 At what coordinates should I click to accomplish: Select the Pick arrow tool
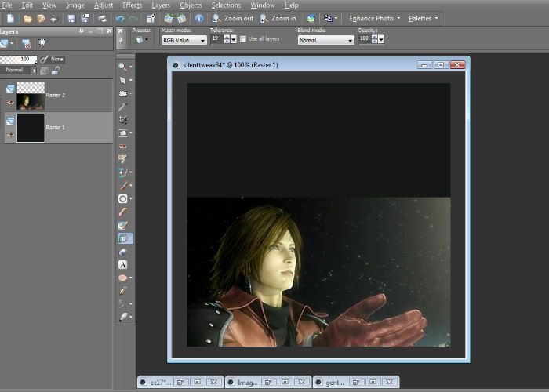[122, 80]
